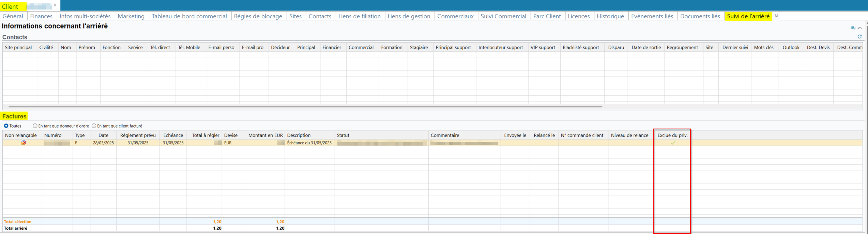Click the green checkmark under Exclue du prlv.

pos(673,143)
